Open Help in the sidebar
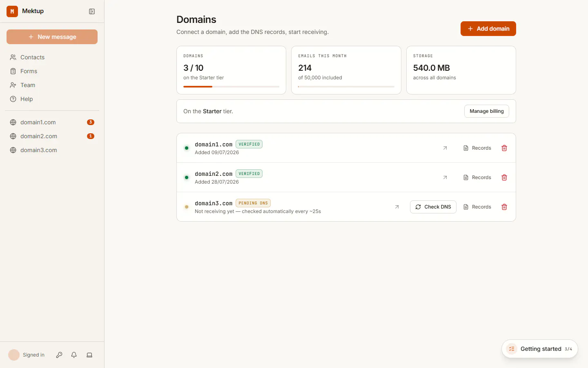Screen dimensions: 588x368 [x=52, y=99]
